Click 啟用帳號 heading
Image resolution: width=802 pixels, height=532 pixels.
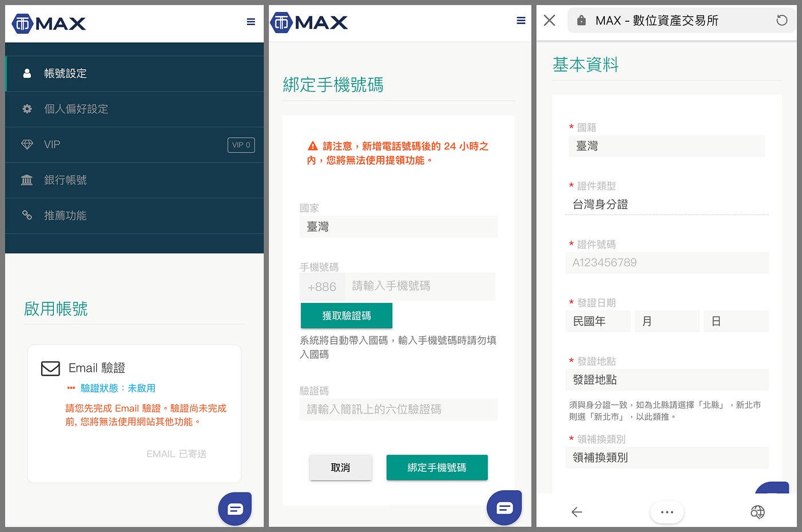click(56, 309)
